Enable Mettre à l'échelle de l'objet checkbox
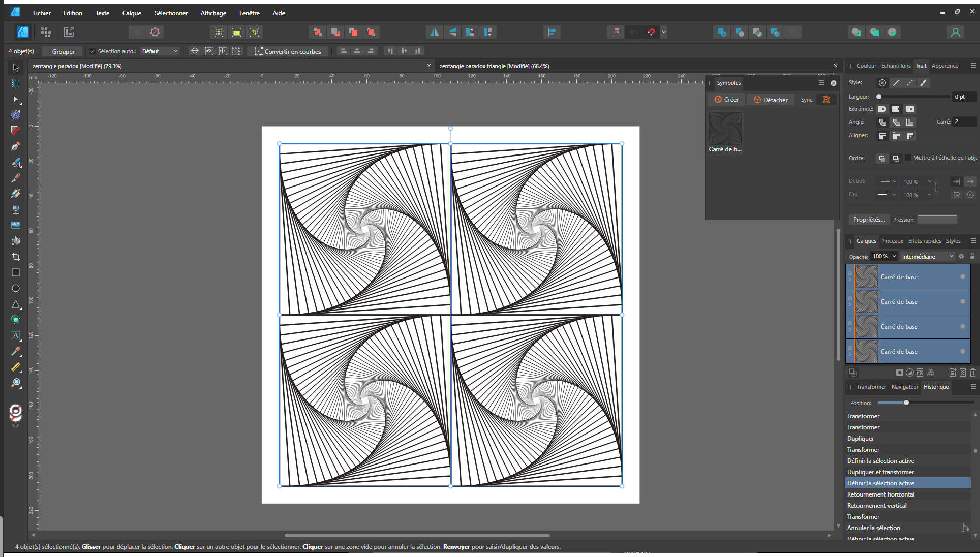This screenshot has height=557, width=980. point(908,158)
